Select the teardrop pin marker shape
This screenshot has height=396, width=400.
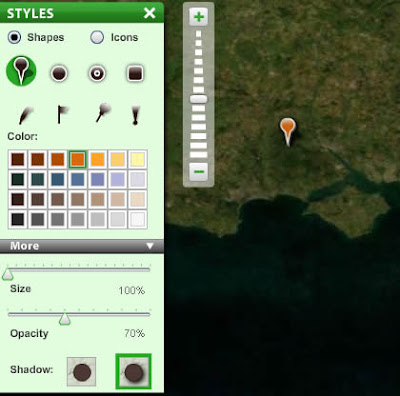click(21, 71)
